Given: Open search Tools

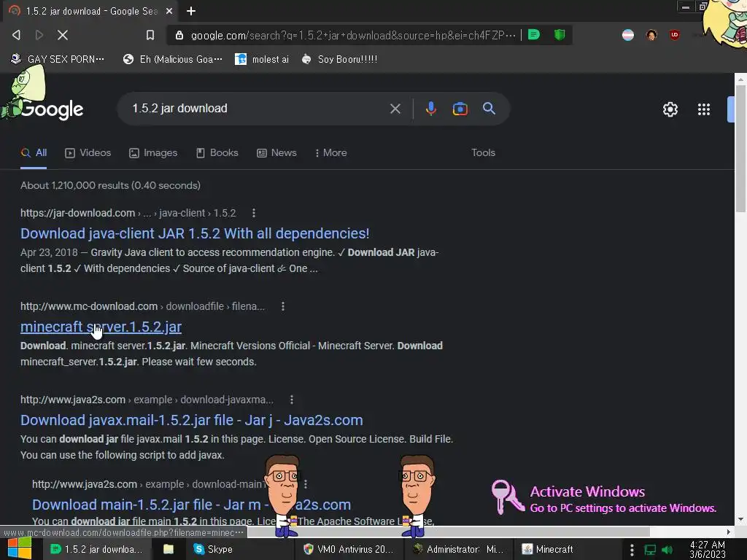Looking at the screenshot, I should [x=483, y=153].
